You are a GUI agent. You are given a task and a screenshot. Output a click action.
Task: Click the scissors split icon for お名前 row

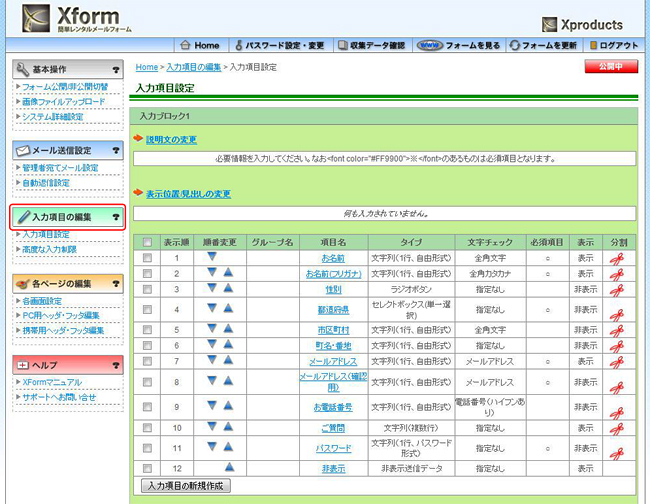(617, 259)
